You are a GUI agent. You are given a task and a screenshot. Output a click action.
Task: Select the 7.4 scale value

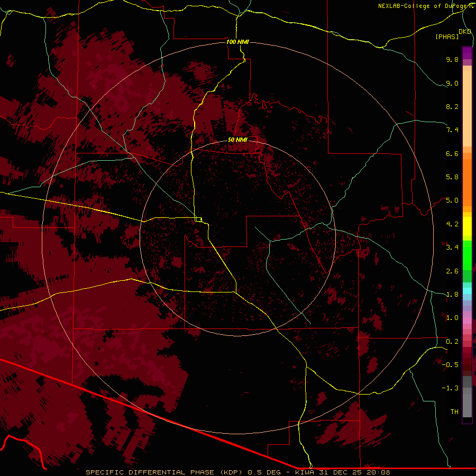pos(452,130)
